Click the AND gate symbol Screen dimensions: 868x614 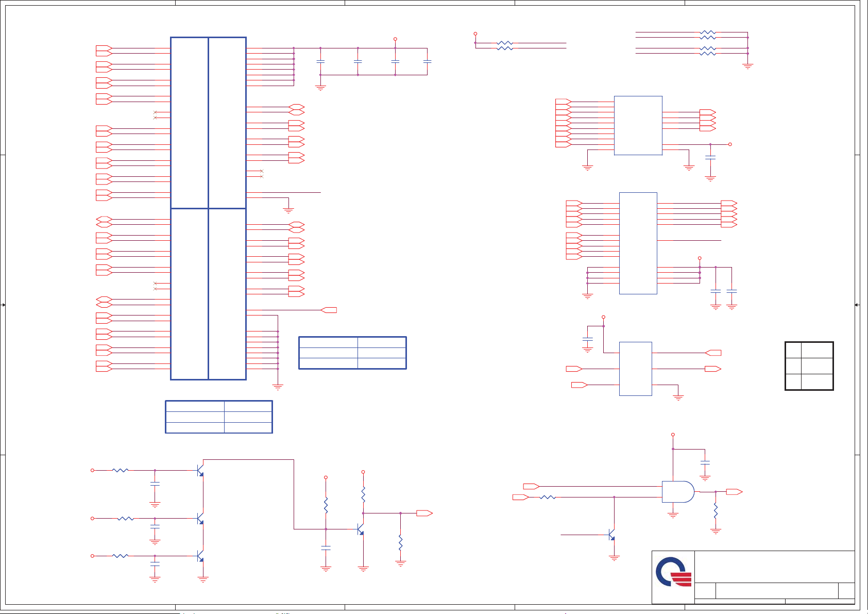tap(677, 492)
